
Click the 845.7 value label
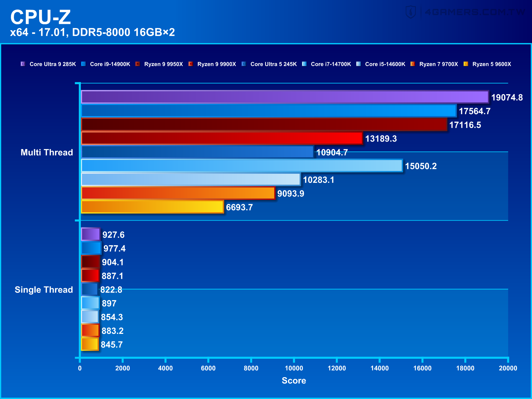(x=112, y=345)
